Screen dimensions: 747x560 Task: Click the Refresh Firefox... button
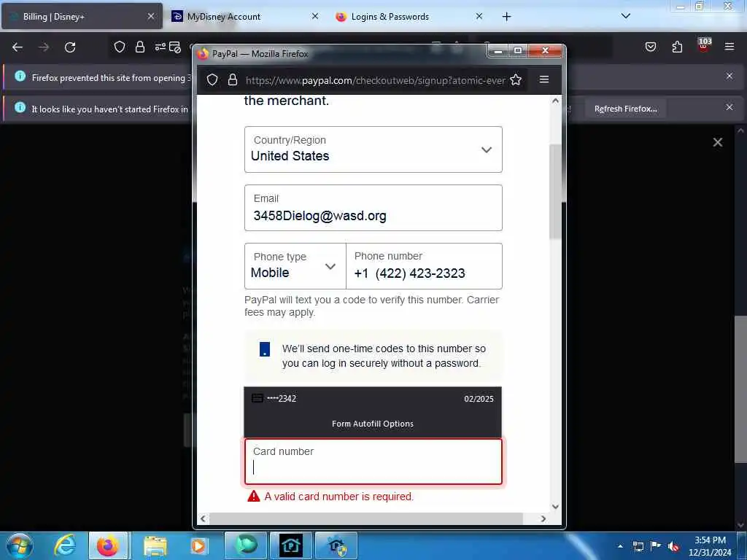(625, 109)
